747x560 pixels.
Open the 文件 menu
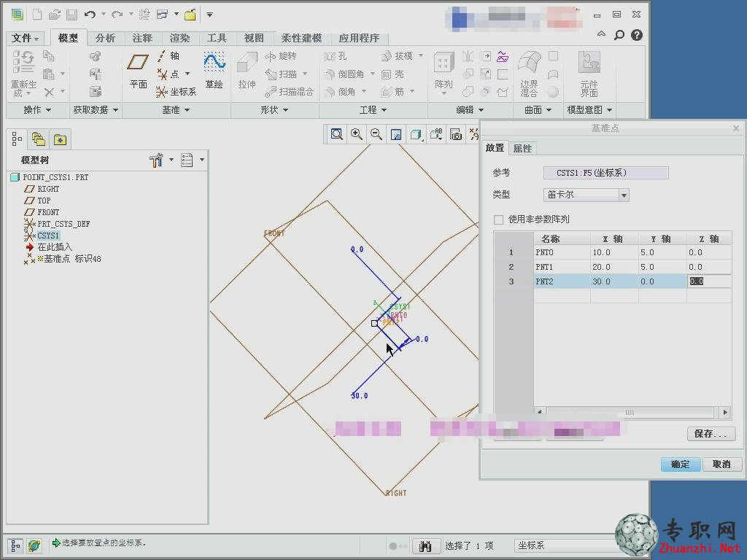pos(25,38)
